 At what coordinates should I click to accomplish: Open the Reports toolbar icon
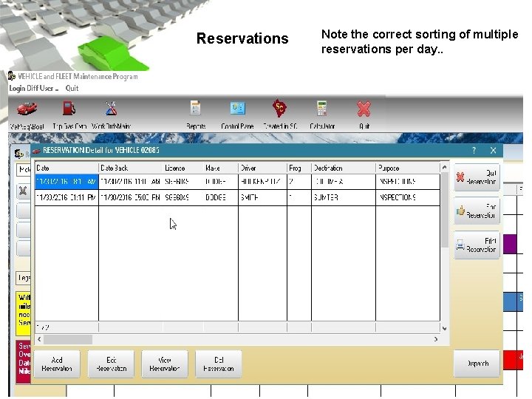195,109
